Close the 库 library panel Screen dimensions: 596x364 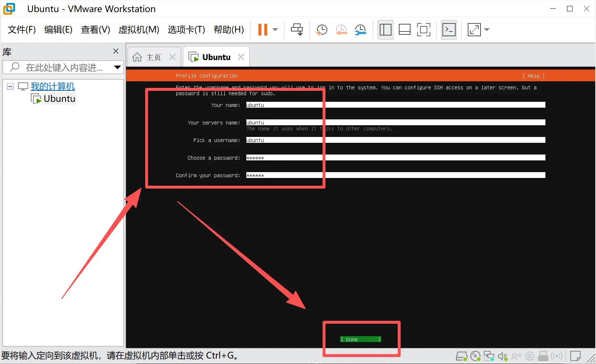click(x=116, y=51)
